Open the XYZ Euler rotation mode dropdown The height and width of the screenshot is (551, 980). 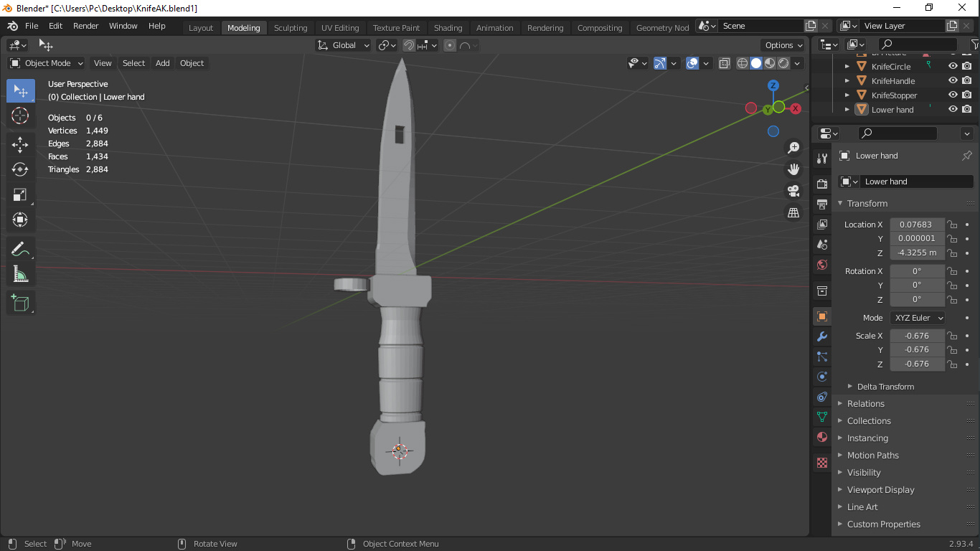pyautogui.click(x=918, y=318)
